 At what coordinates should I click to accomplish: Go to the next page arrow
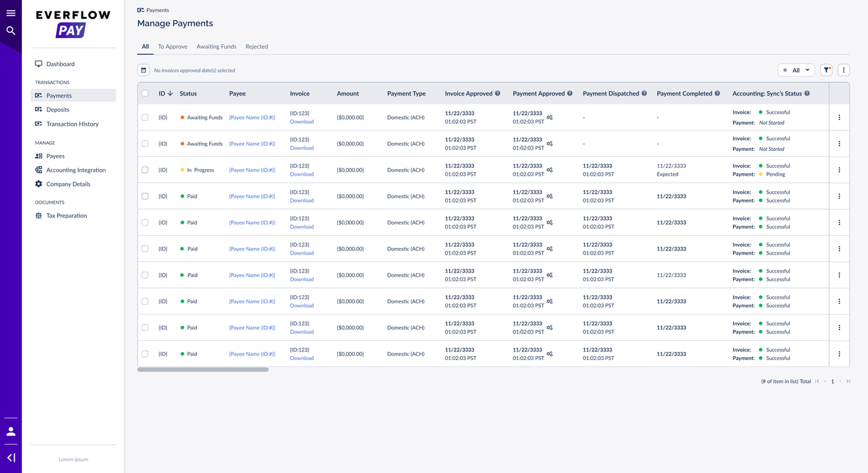click(x=840, y=381)
